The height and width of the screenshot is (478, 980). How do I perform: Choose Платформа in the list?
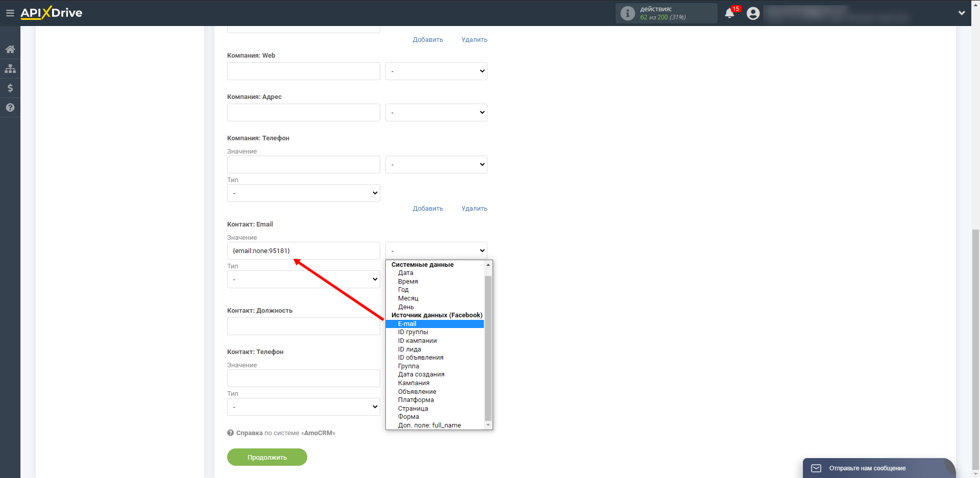coord(434,400)
